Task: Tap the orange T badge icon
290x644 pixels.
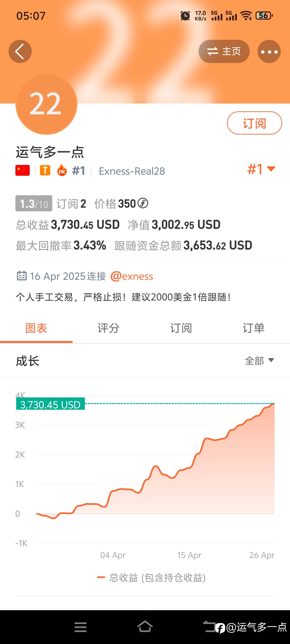Action: point(45,170)
